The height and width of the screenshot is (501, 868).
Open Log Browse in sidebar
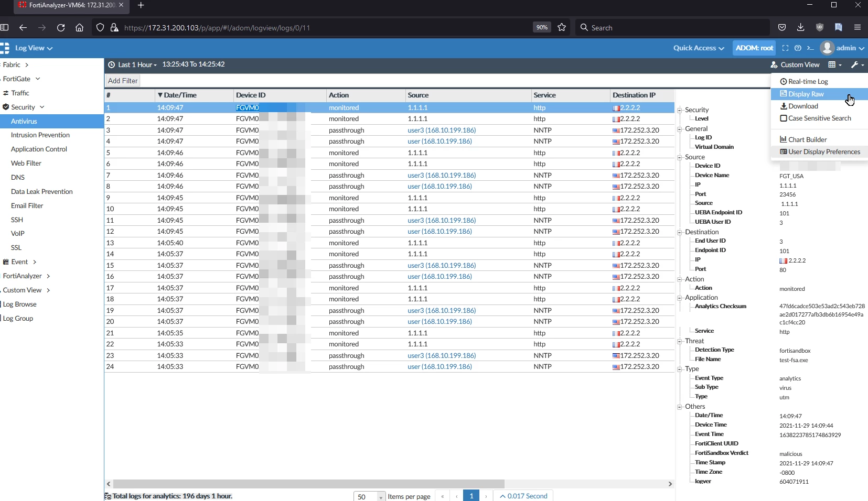[20, 304]
